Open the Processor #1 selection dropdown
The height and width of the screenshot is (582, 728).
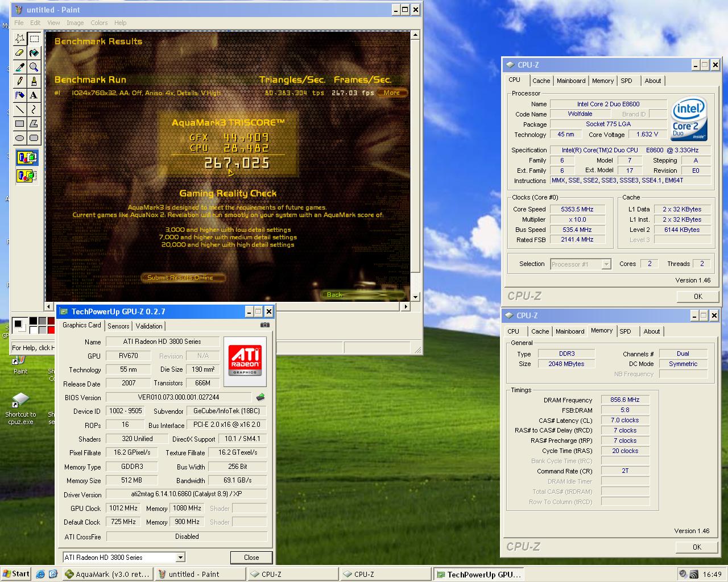tap(606, 264)
